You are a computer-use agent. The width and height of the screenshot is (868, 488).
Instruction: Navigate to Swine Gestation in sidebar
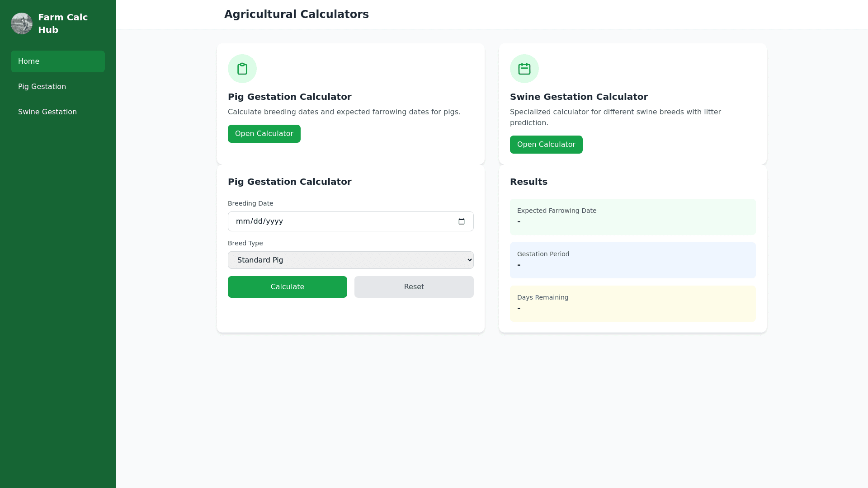point(47,112)
